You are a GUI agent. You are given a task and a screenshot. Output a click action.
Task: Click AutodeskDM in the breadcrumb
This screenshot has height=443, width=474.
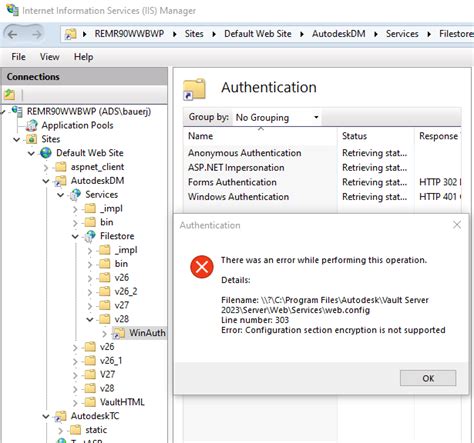pos(339,34)
